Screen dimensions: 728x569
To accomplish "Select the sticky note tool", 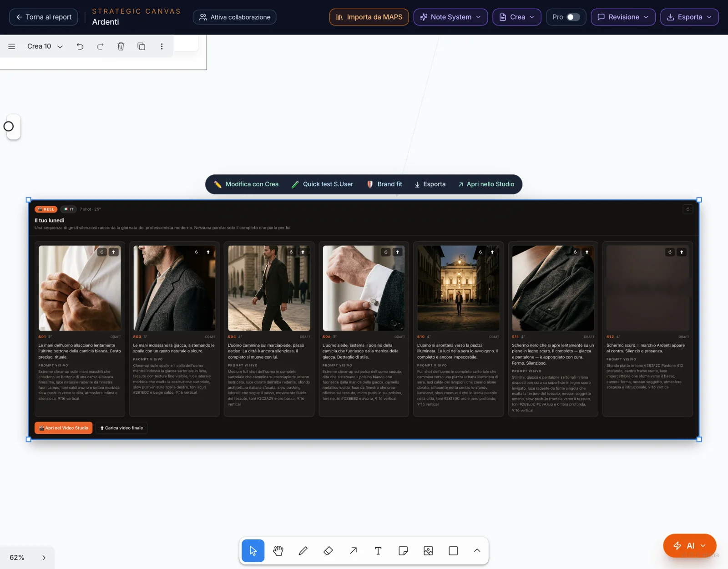I will (x=403, y=551).
